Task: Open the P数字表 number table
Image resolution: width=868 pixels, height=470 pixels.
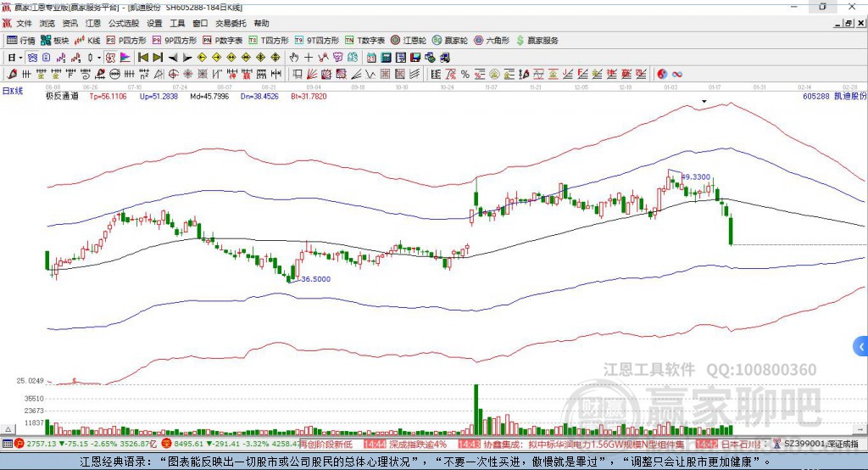Action: click(x=222, y=41)
